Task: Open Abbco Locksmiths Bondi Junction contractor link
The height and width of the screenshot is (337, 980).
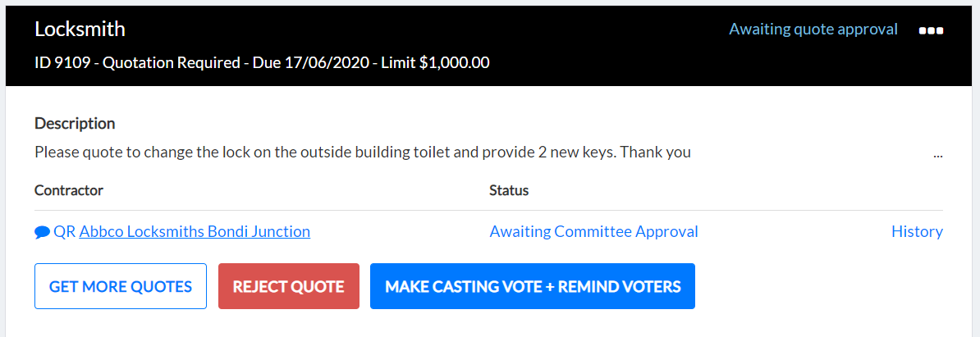Action: point(195,231)
